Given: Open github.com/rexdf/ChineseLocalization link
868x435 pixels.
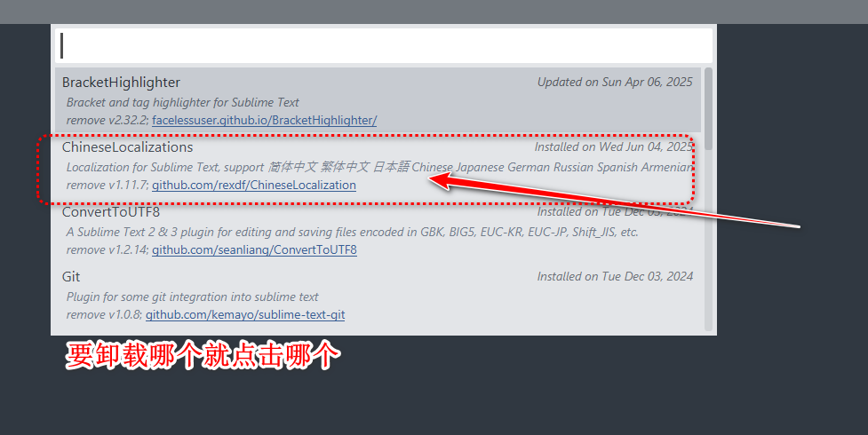Looking at the screenshot, I should pos(253,185).
